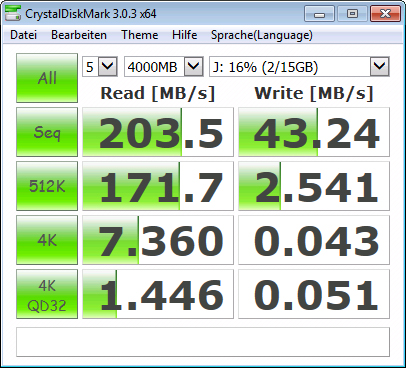Minimize the CrystalDiskMark window
The image size is (406, 368).
click(x=319, y=14)
